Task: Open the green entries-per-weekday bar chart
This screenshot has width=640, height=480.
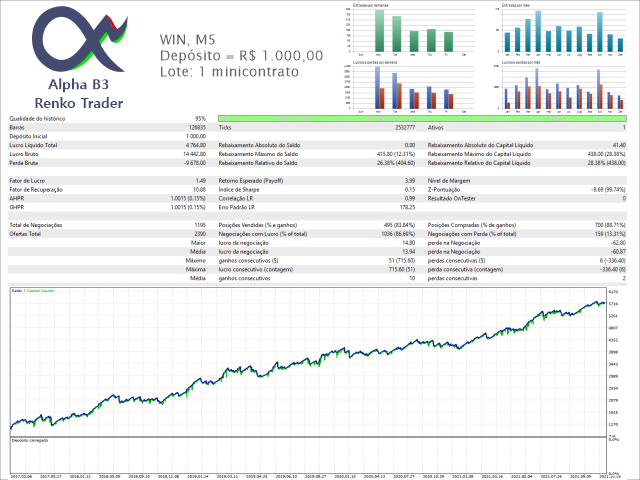Action: tap(411, 30)
